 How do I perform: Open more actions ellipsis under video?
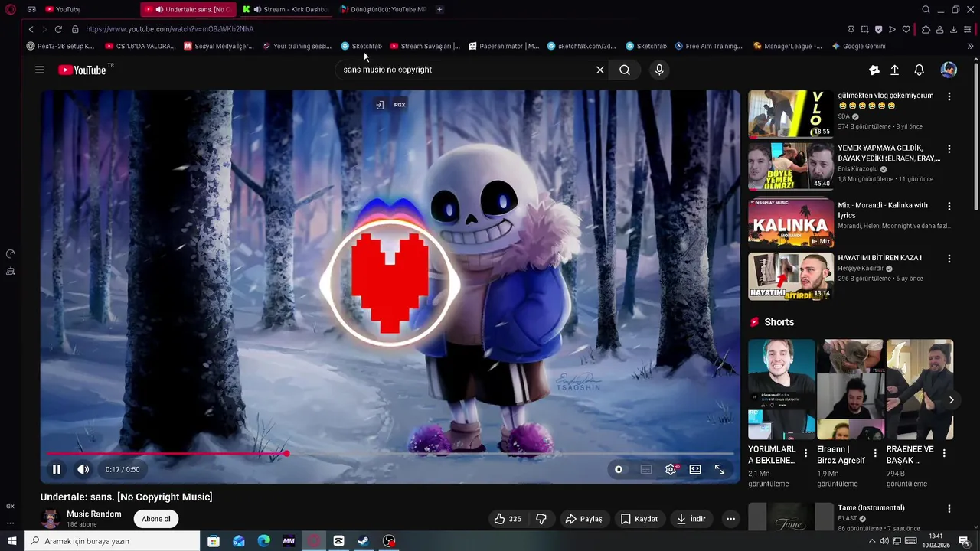[x=730, y=519]
